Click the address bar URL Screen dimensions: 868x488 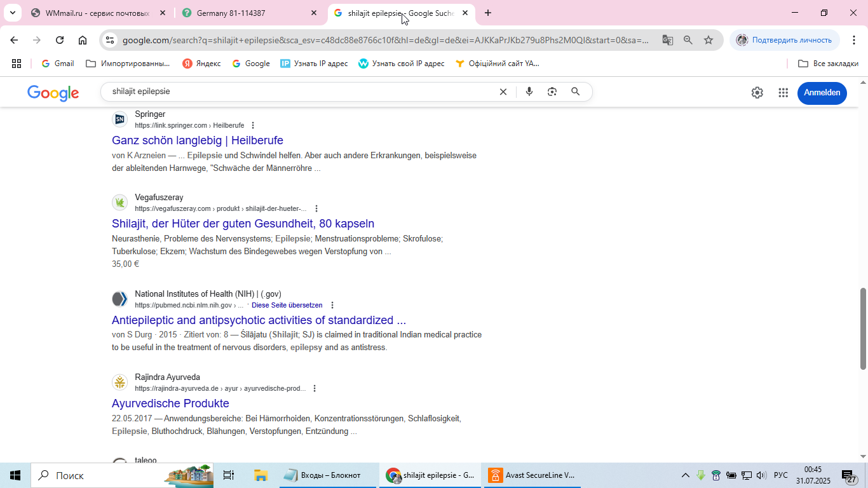[386, 40]
